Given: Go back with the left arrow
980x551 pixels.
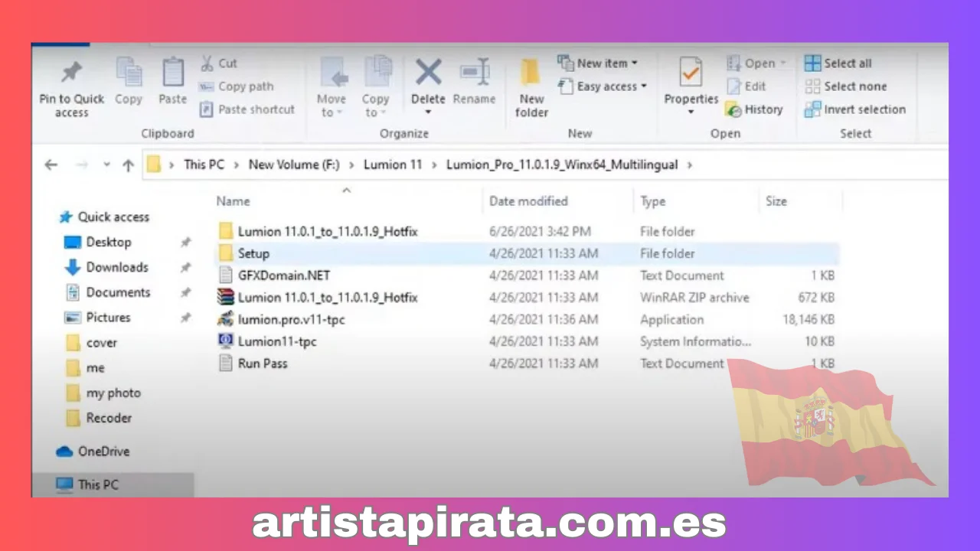Looking at the screenshot, I should coord(51,165).
